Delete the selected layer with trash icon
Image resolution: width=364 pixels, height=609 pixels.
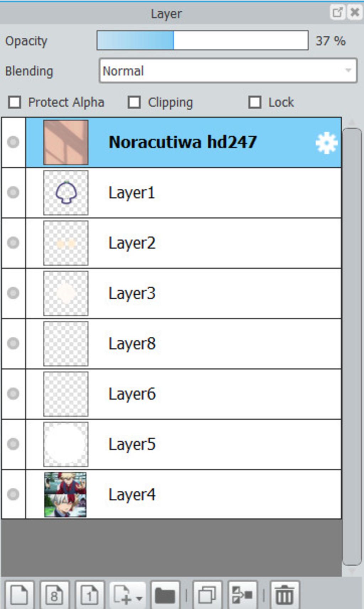pyautogui.click(x=284, y=595)
